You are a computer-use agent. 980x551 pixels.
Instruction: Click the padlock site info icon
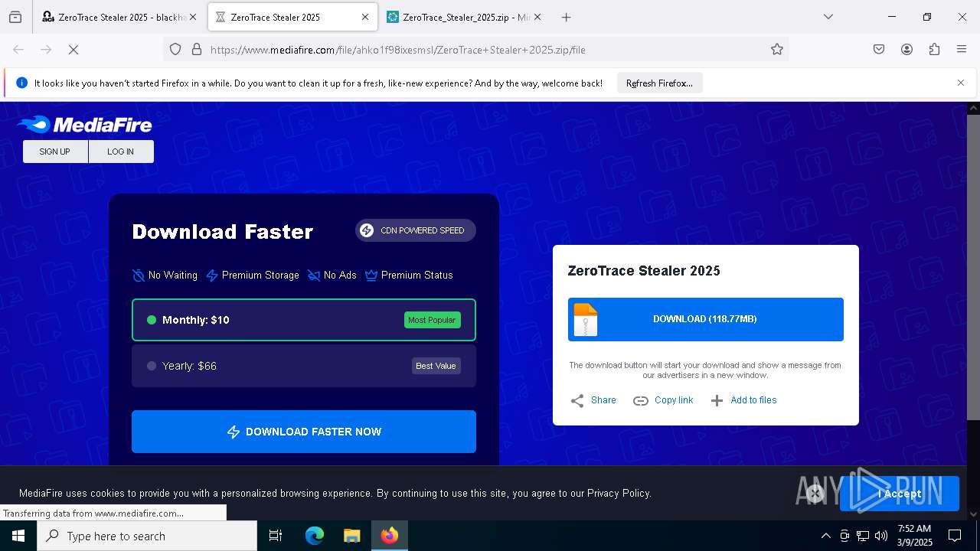[x=197, y=50]
